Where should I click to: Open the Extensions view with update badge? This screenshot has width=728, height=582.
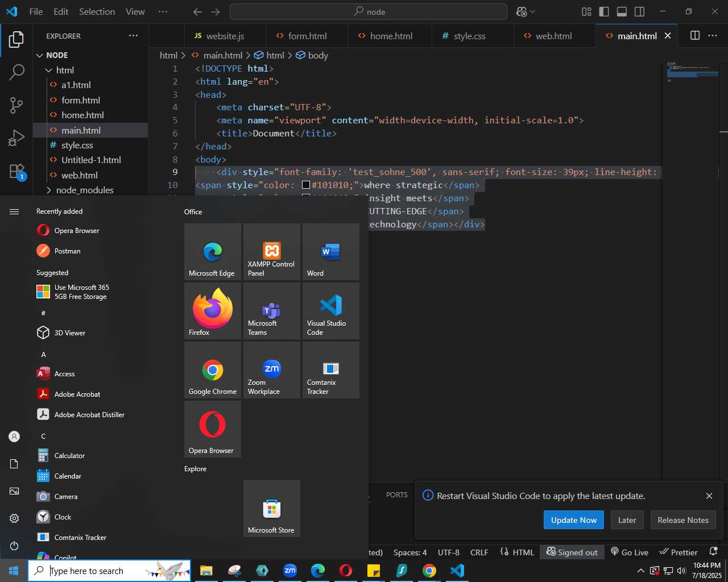16,171
